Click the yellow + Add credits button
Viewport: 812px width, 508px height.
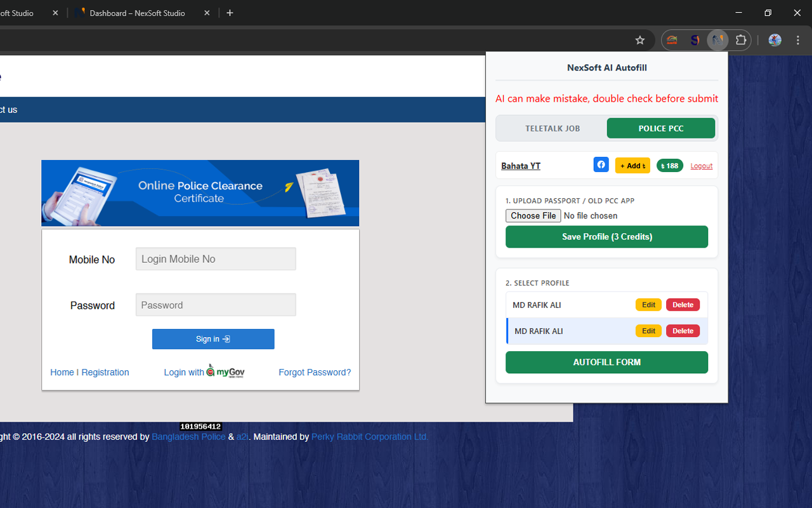click(x=632, y=166)
